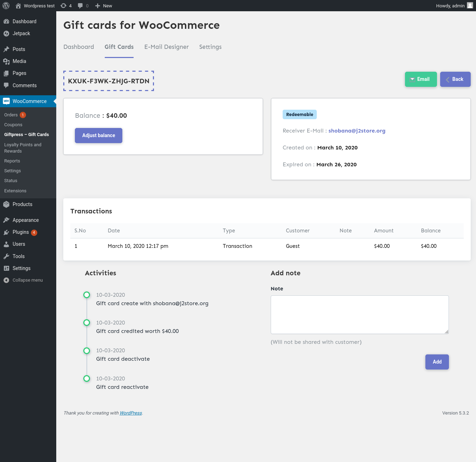Viewport: 476px width, 462px height.
Task: Click the Gift card deactivate activity
Action: (123, 359)
